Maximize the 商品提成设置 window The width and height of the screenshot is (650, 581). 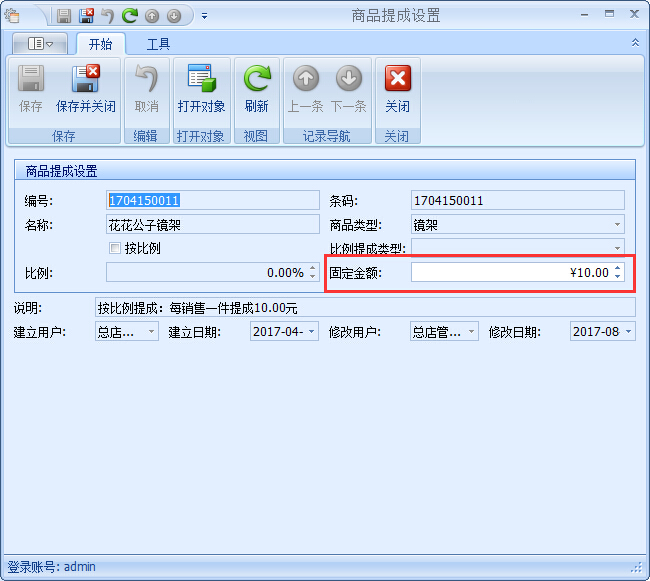pos(609,14)
